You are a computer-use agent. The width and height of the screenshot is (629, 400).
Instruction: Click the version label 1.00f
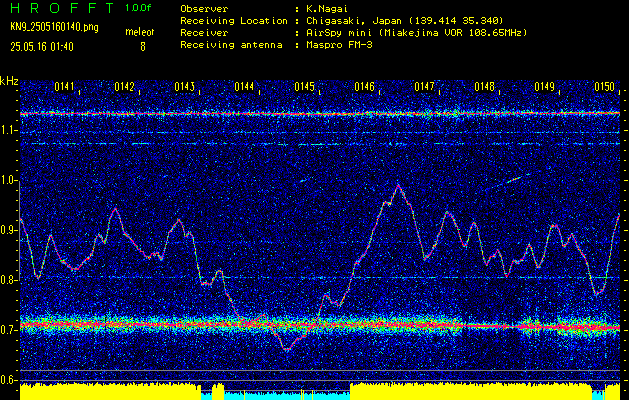tap(138, 8)
